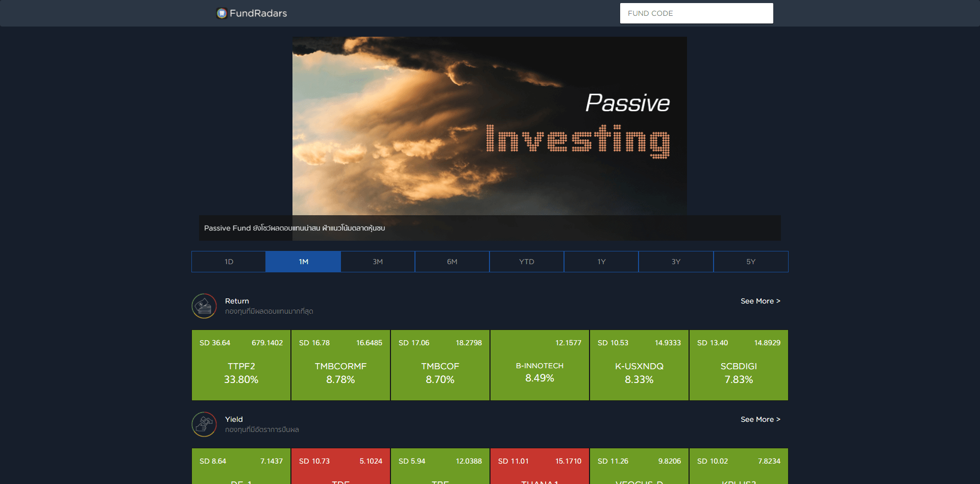Click TMBCOF return value 8.70%
980x484 pixels.
[440, 379]
